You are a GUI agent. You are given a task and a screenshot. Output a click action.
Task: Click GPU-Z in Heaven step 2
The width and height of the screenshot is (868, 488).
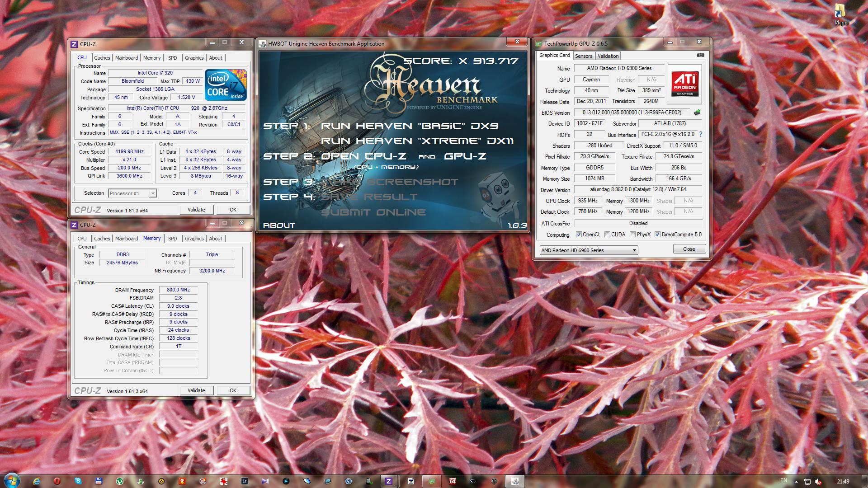tap(465, 156)
